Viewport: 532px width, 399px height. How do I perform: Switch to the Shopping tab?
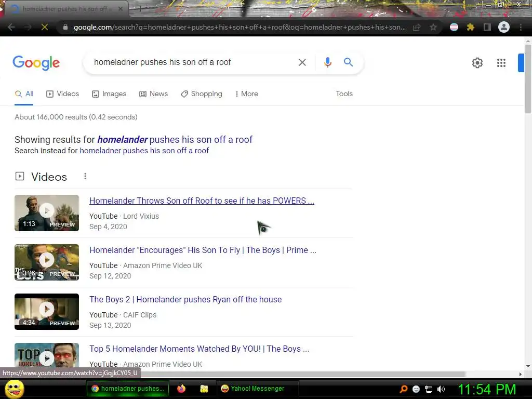(x=202, y=94)
